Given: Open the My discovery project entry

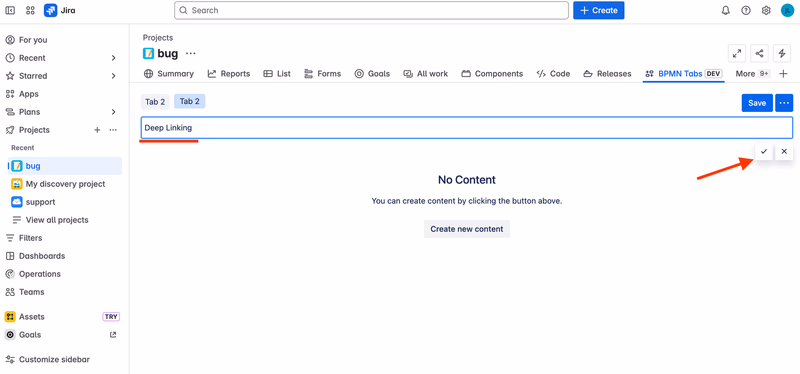Looking at the screenshot, I should pos(65,184).
